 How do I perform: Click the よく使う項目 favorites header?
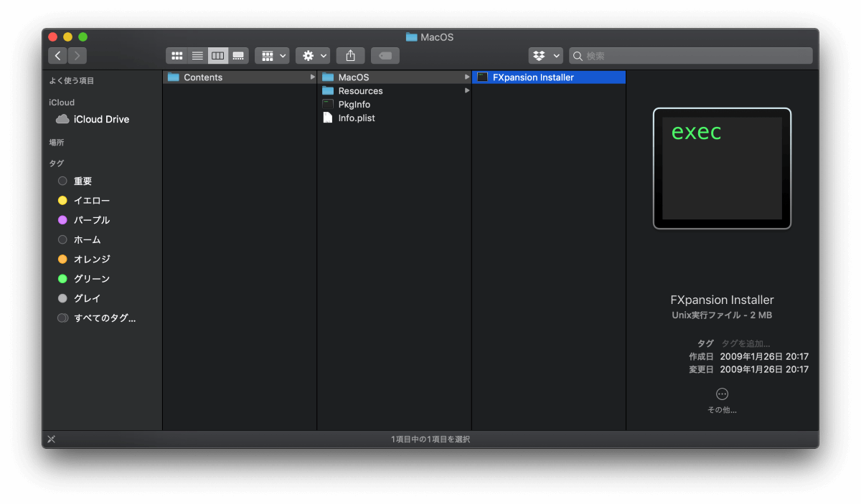pyautogui.click(x=72, y=81)
